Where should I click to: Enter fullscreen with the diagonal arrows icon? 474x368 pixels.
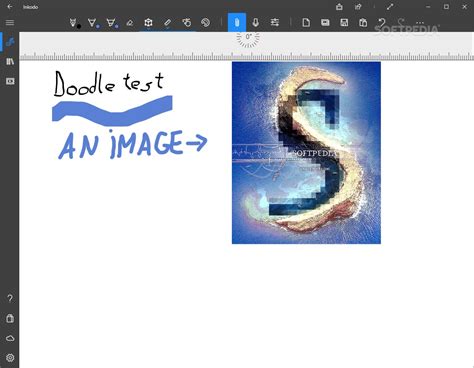pyautogui.click(x=390, y=7)
